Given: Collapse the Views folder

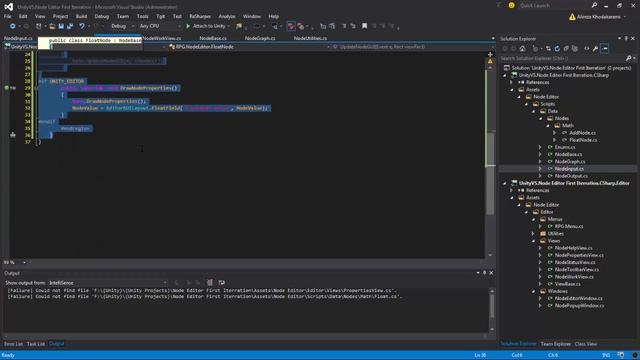Looking at the screenshot, I should [533, 241].
